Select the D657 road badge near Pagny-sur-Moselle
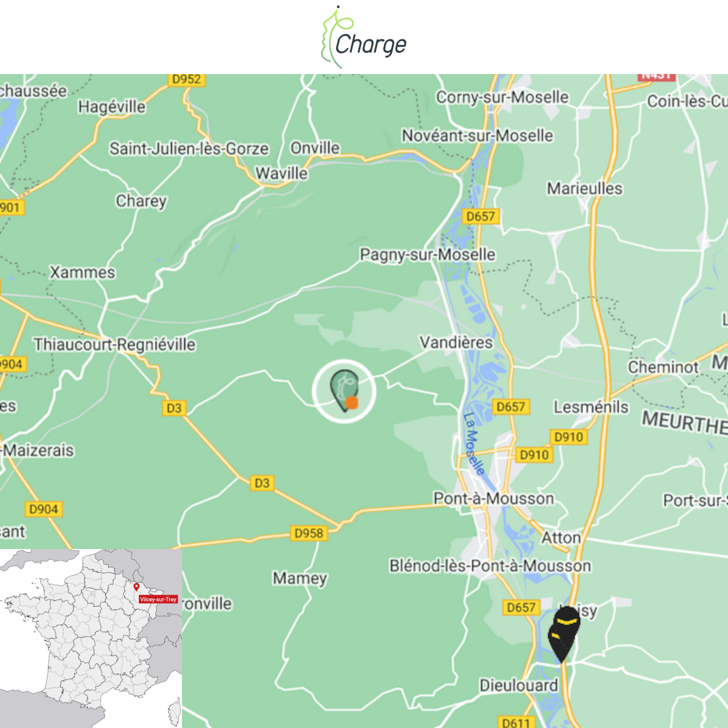 coord(480,217)
